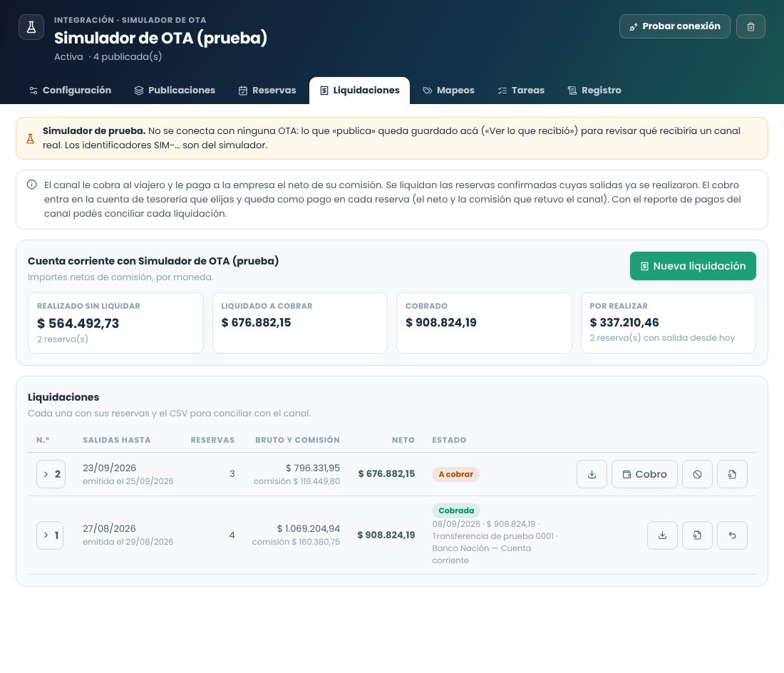Click the Realizado sin liquidar amount $ 564.492,73
Image resolution: width=784 pixels, height=673 pixels.
[x=78, y=324]
